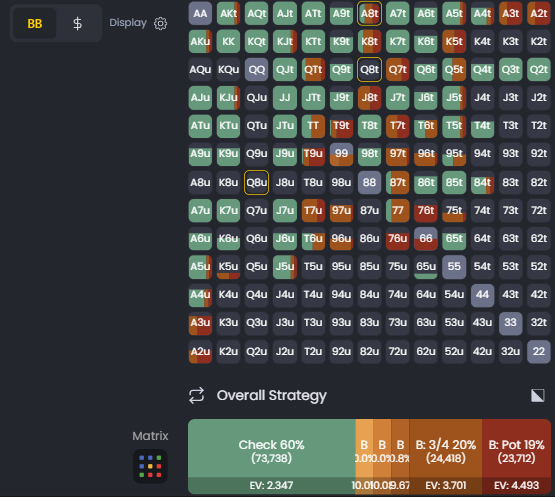Select the 72t hand cell
555x497 pixels.
pos(539,210)
